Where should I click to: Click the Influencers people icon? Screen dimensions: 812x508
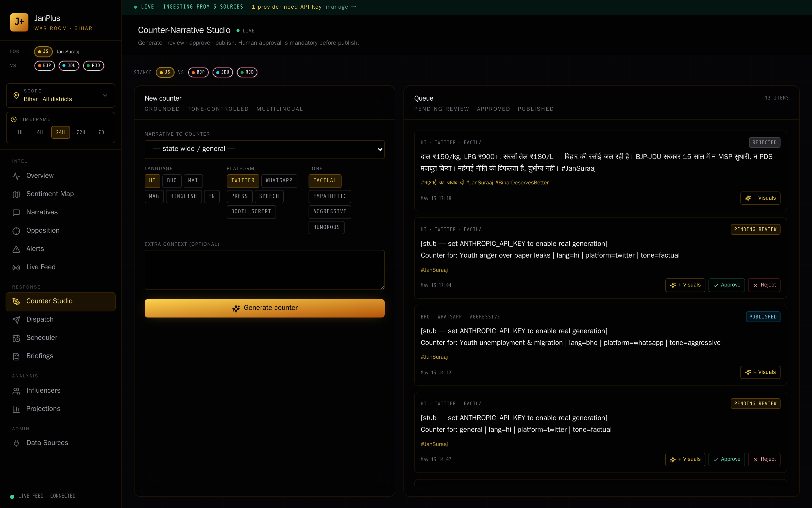pyautogui.click(x=16, y=391)
